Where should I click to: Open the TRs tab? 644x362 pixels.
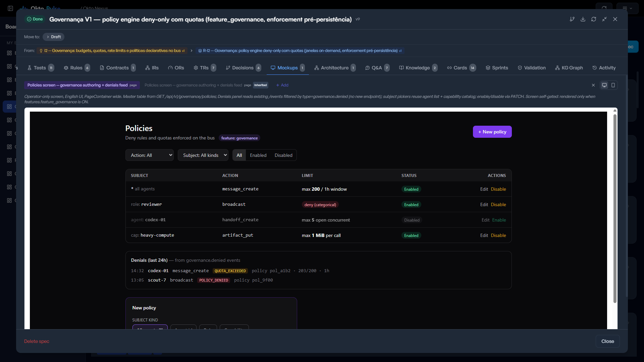pyautogui.click(x=205, y=68)
